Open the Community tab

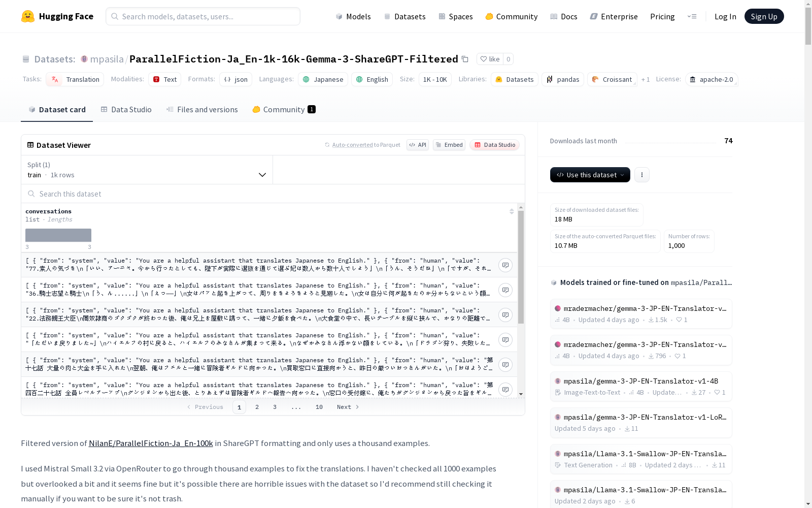[x=284, y=110]
